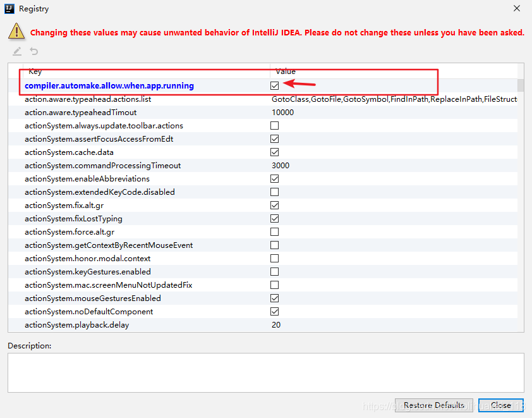Click the Revert to default arrow icon
Image resolution: width=532 pixels, height=418 pixels.
click(x=34, y=51)
